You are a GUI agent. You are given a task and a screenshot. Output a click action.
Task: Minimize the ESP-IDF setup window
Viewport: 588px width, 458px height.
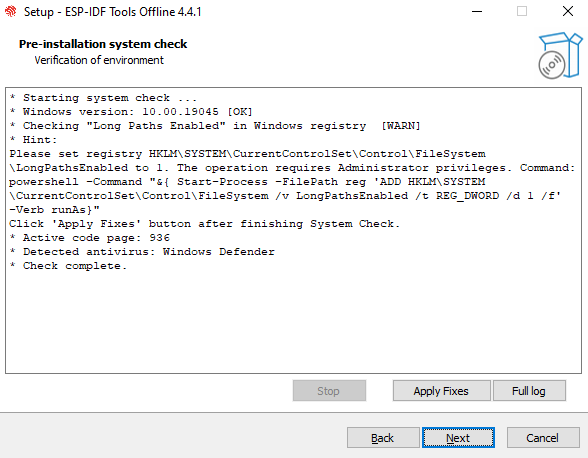[477, 12]
